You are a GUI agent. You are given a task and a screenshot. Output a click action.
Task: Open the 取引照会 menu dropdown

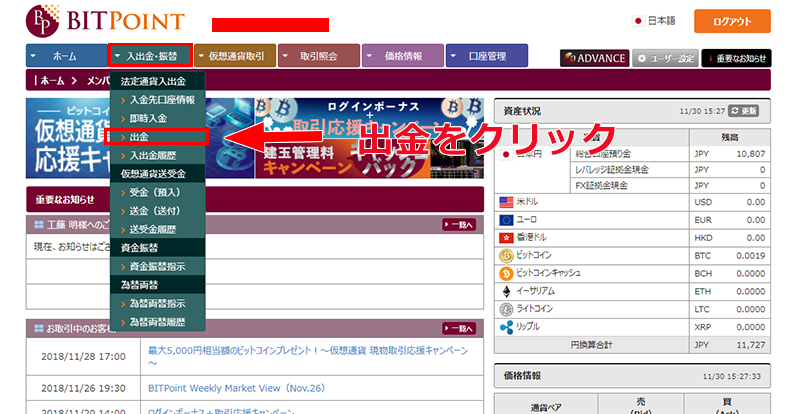tap(319, 56)
